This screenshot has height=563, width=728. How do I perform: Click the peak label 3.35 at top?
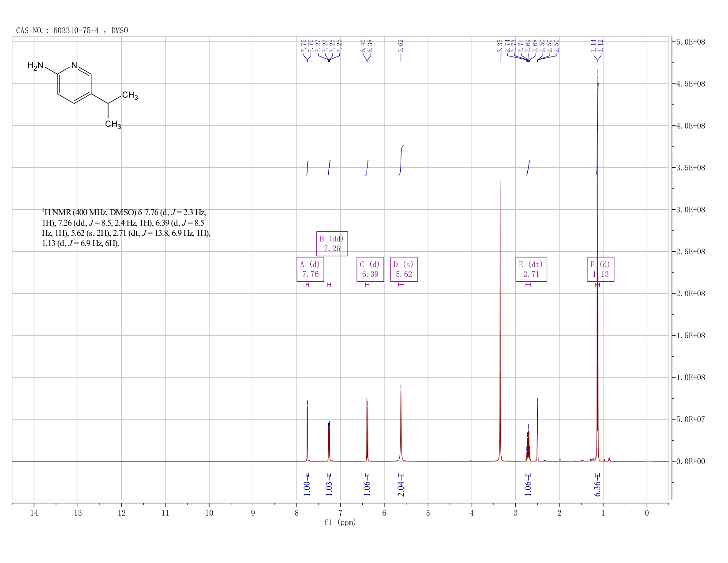(500, 45)
